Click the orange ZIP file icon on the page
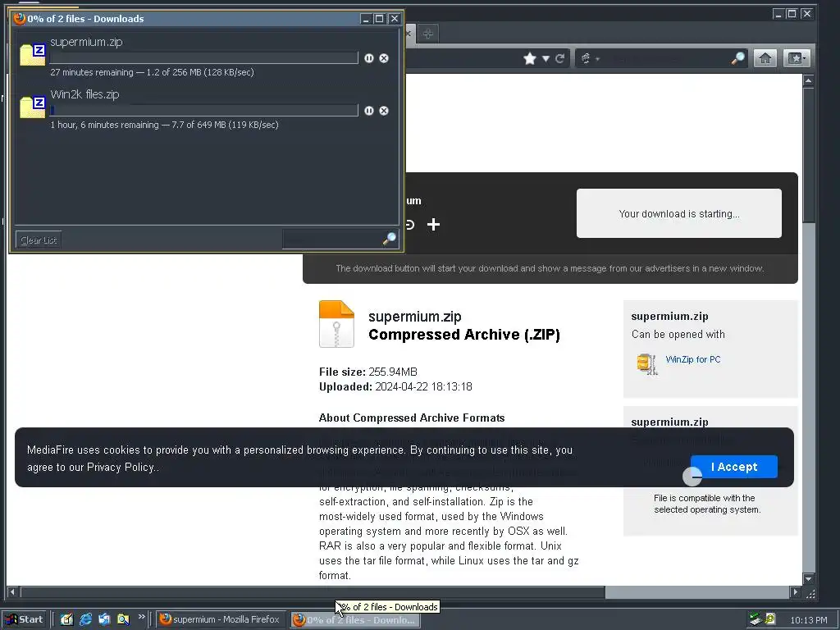The height and width of the screenshot is (630, 840). coord(336,324)
